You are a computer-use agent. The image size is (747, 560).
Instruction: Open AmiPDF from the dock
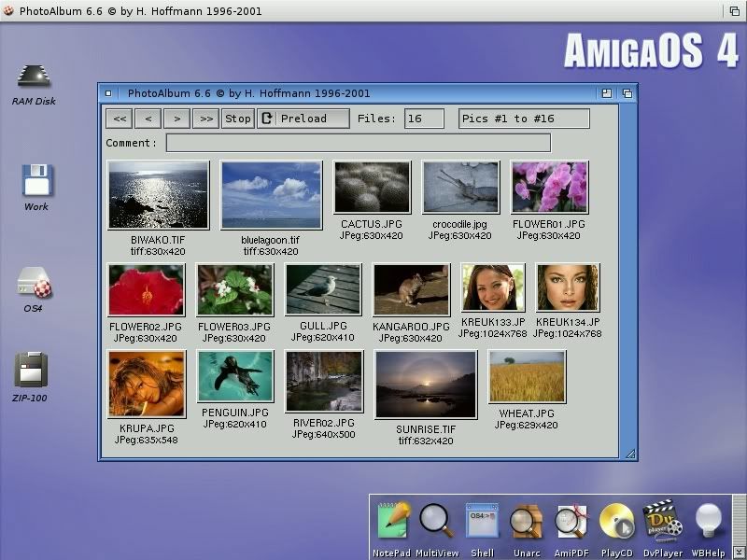point(571,522)
